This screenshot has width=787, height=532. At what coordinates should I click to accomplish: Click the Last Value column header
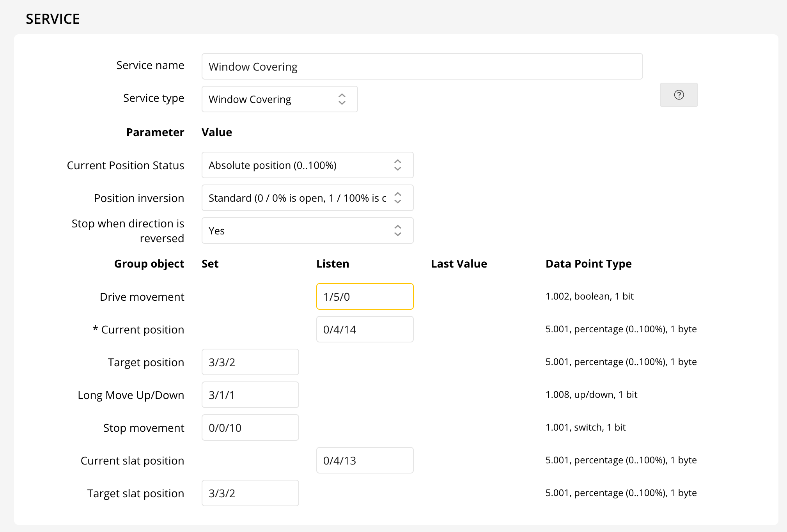point(459,264)
